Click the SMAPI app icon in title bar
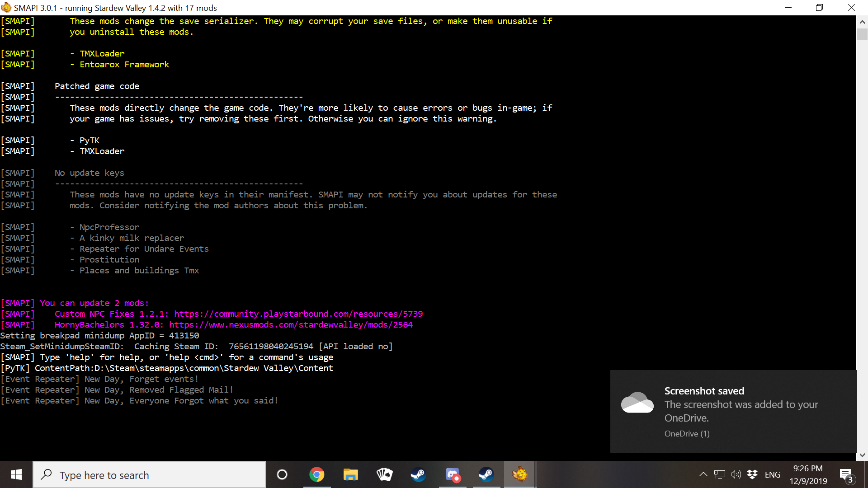Image resolution: width=868 pixels, height=488 pixels. [x=6, y=7]
